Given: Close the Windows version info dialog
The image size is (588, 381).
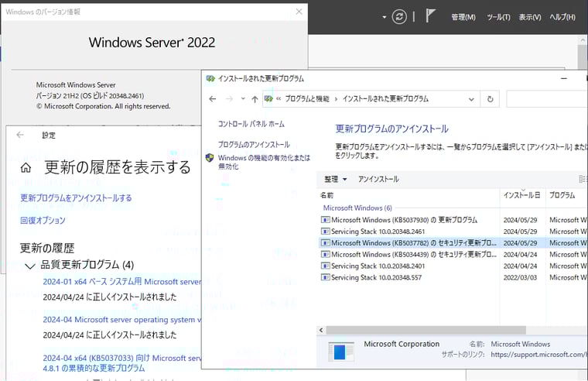Looking at the screenshot, I should [299, 12].
